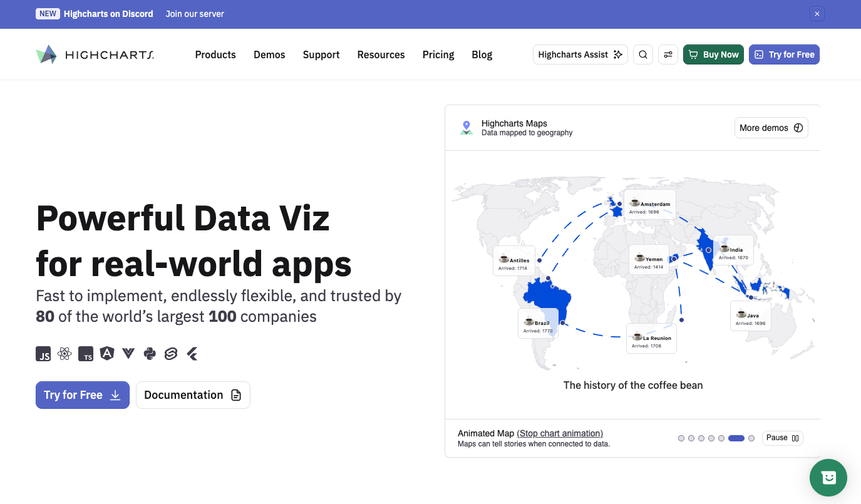861x504 pixels.
Task: Click the Data mapped to geography subtitle
Action: click(x=527, y=133)
